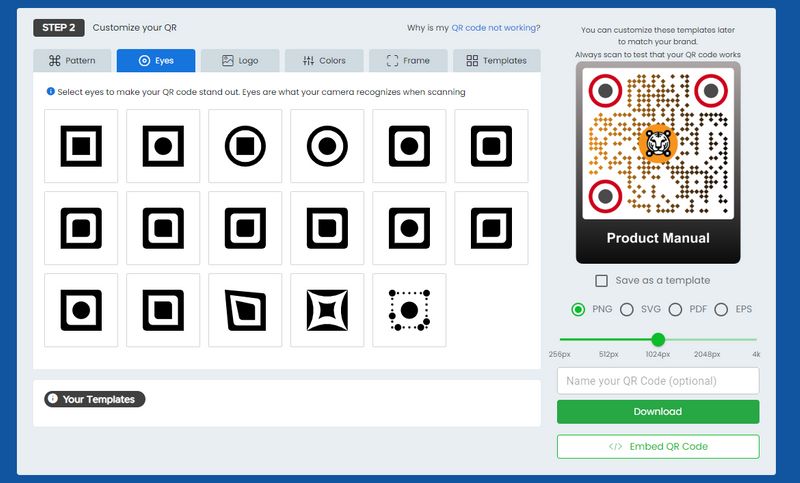
Task: Select the square eye with square center
Action: 81,146
